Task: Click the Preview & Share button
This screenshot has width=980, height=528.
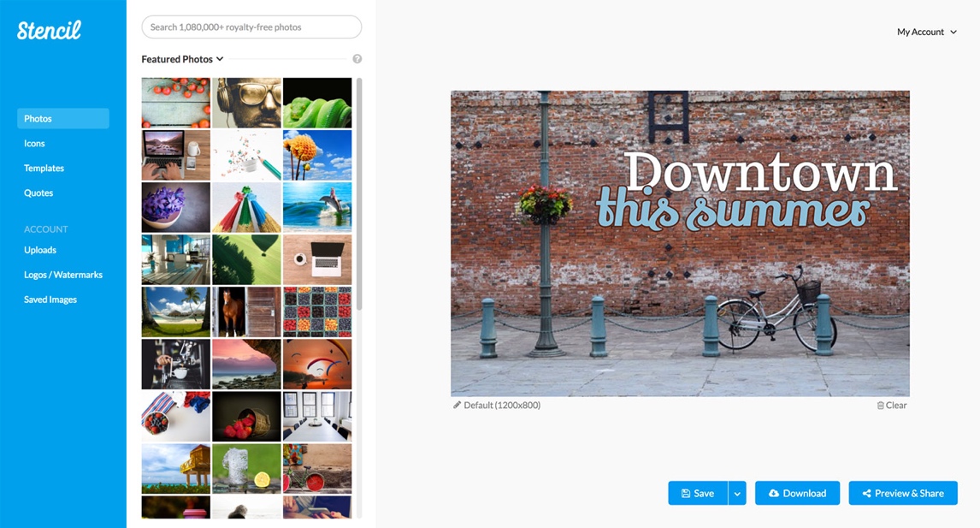Action: [903, 493]
